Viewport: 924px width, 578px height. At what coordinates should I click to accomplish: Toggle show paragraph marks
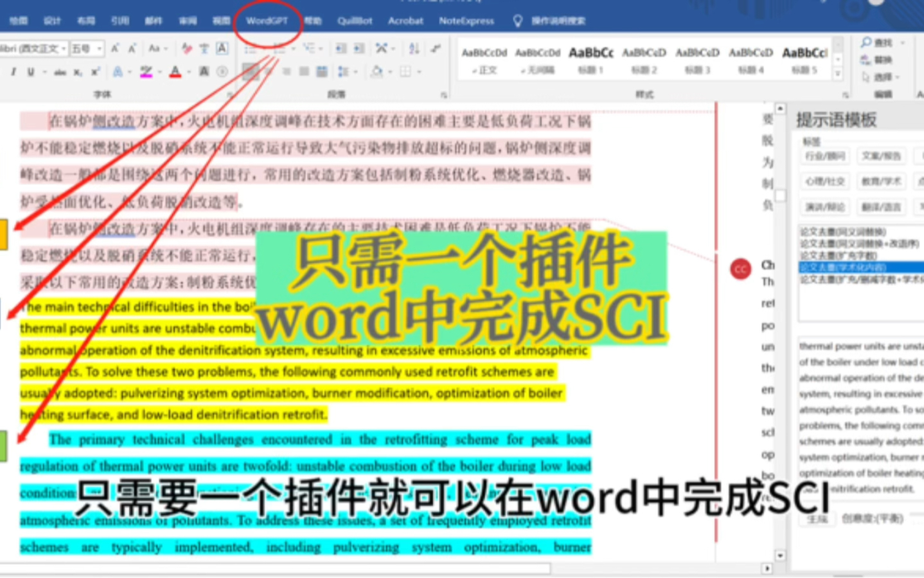point(436,48)
